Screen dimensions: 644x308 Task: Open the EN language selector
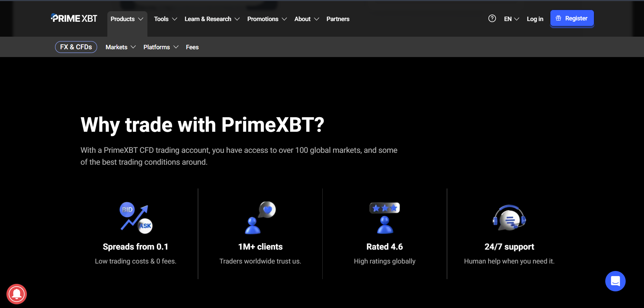[x=512, y=19]
